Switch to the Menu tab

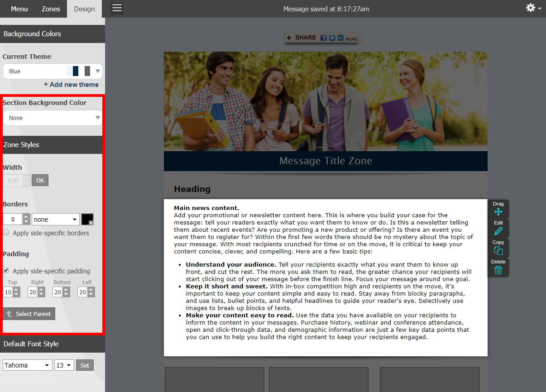pos(19,9)
